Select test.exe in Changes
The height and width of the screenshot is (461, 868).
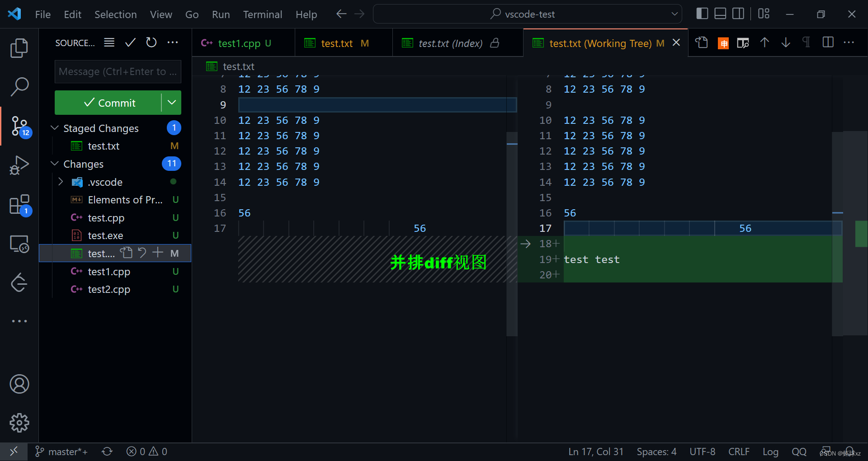click(x=115, y=235)
